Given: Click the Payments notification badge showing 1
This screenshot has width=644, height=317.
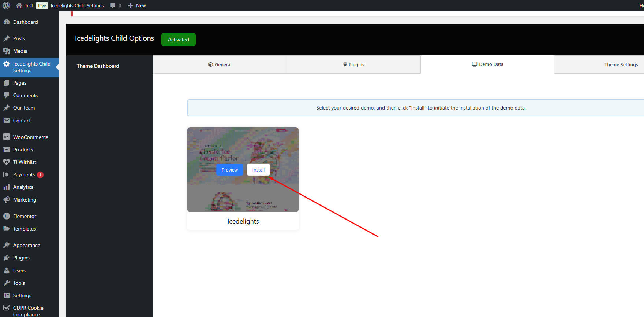Looking at the screenshot, I should coord(40,175).
